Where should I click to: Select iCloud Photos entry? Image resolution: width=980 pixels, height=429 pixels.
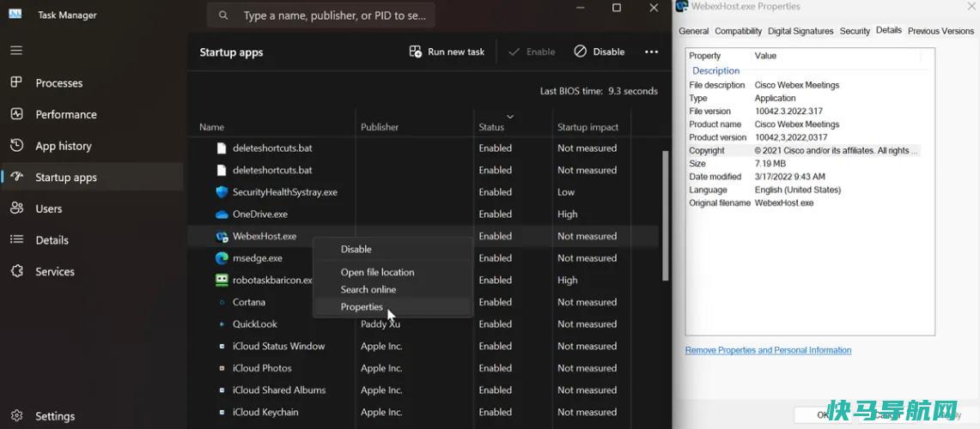[x=423, y=368]
